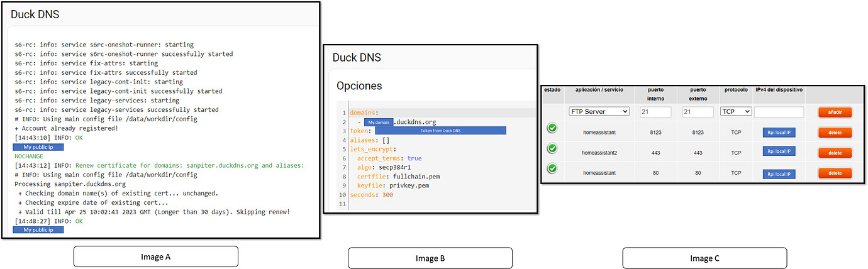Click the 'legacy-services successfully started' log line

[116, 110]
